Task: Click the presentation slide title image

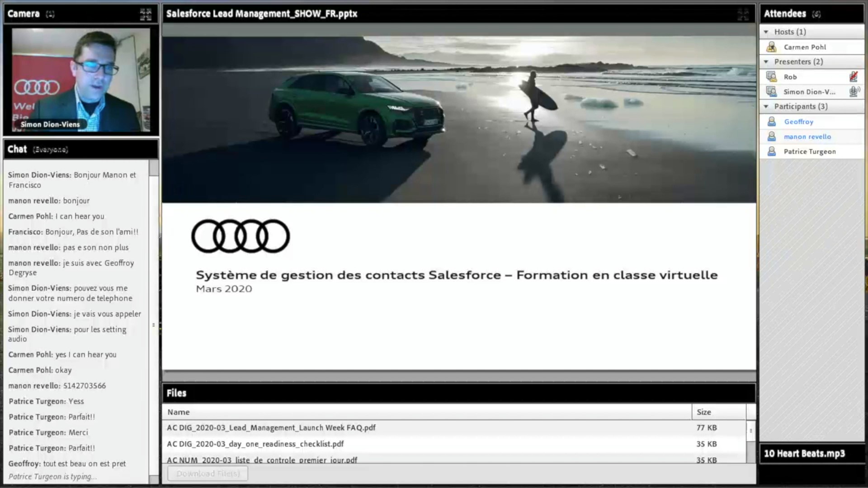Action: pos(459,119)
